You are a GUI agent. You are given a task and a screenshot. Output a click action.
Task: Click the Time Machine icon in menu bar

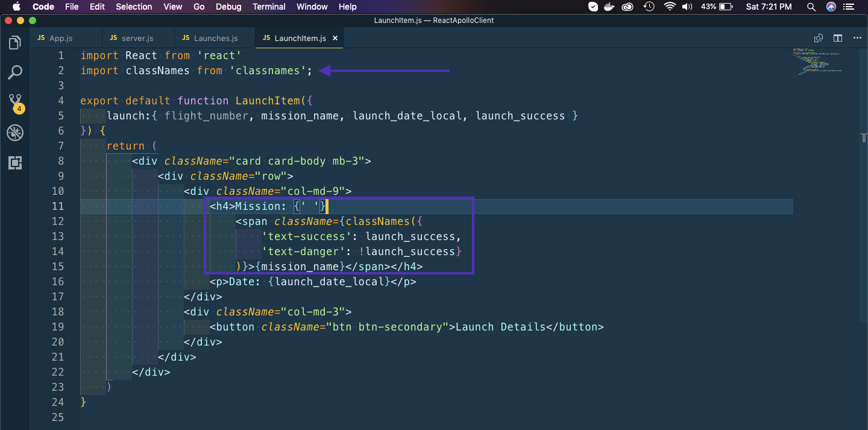(649, 7)
